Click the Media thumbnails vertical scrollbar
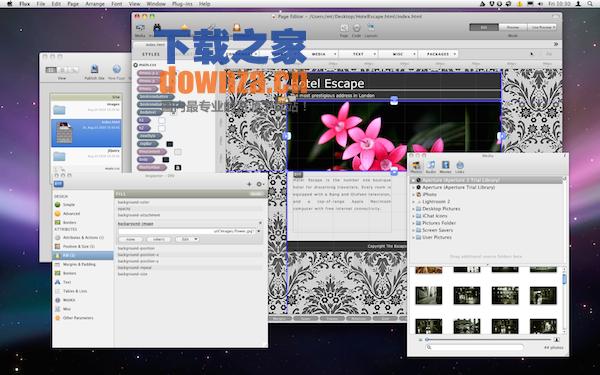Image resolution: width=600 pixels, height=375 pixels. [564, 300]
